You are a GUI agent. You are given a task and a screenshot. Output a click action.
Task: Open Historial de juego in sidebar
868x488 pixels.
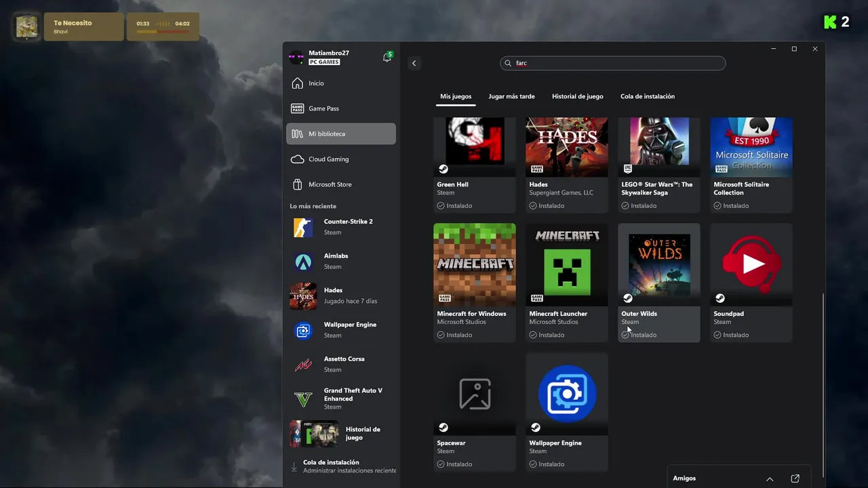pos(341,434)
